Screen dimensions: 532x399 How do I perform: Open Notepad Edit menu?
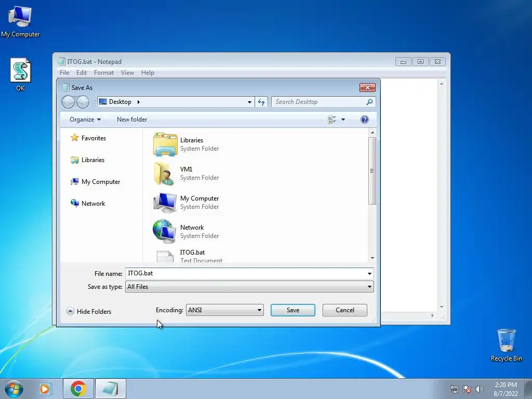tap(82, 73)
